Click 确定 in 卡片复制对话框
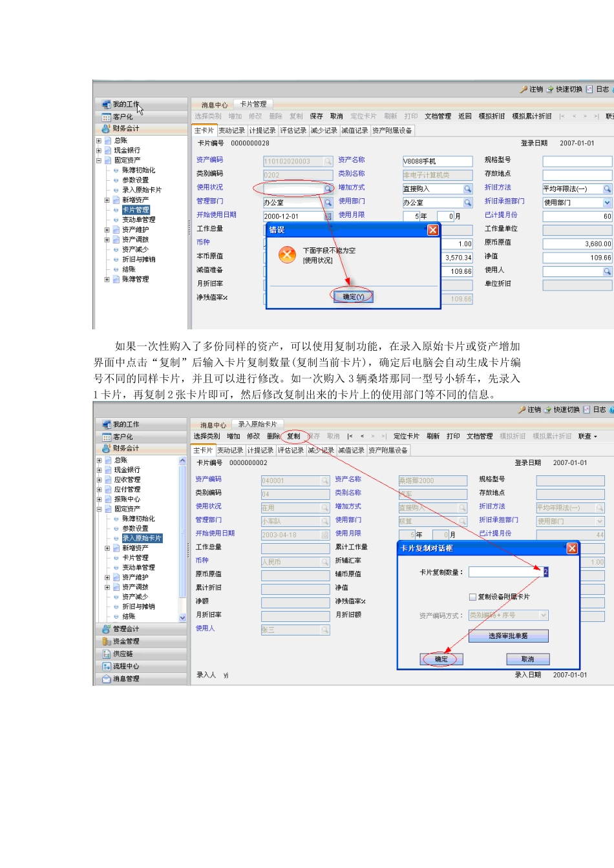Screen dimensions: 614x868 click(x=441, y=659)
